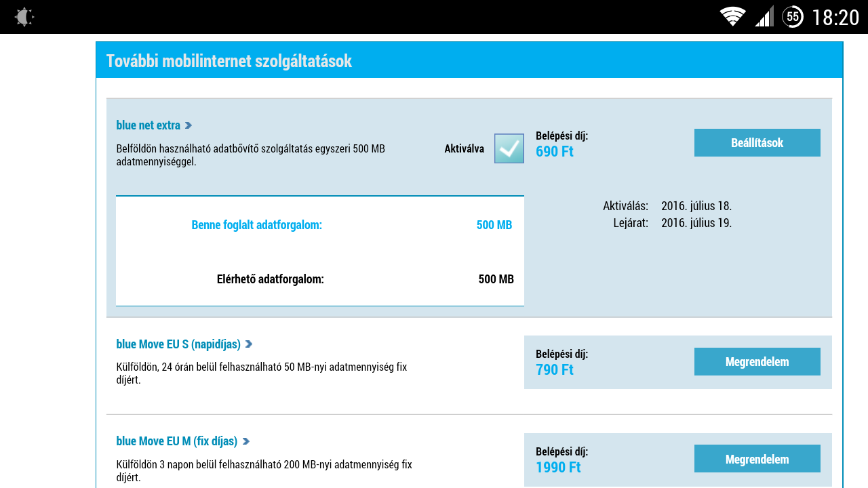Click the blue Move EU S description text

(262, 373)
